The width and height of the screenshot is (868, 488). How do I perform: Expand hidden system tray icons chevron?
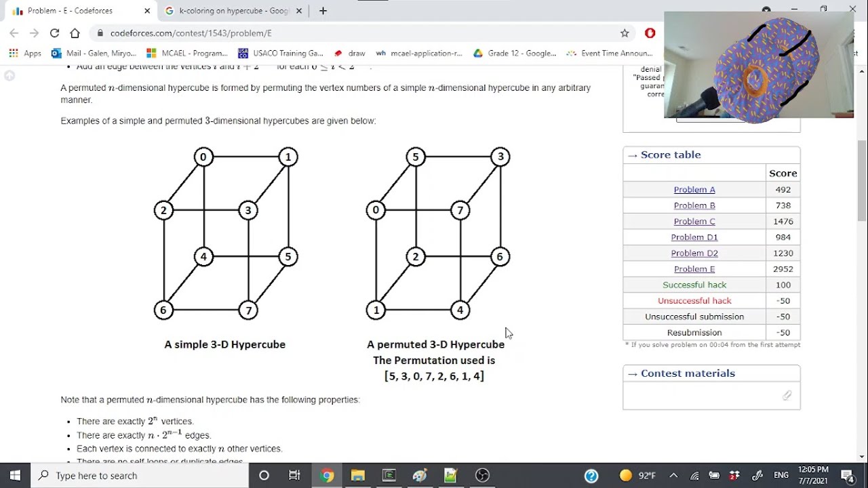click(x=673, y=476)
